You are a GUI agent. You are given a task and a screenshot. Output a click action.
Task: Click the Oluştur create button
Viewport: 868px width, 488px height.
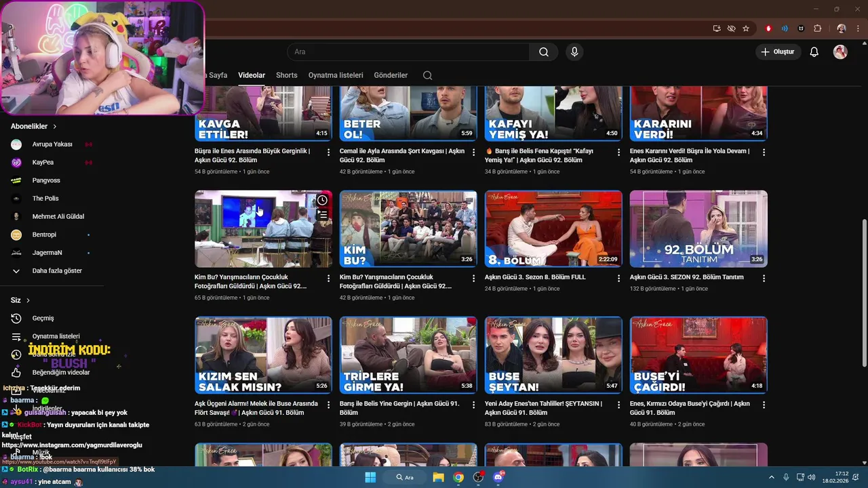point(778,52)
